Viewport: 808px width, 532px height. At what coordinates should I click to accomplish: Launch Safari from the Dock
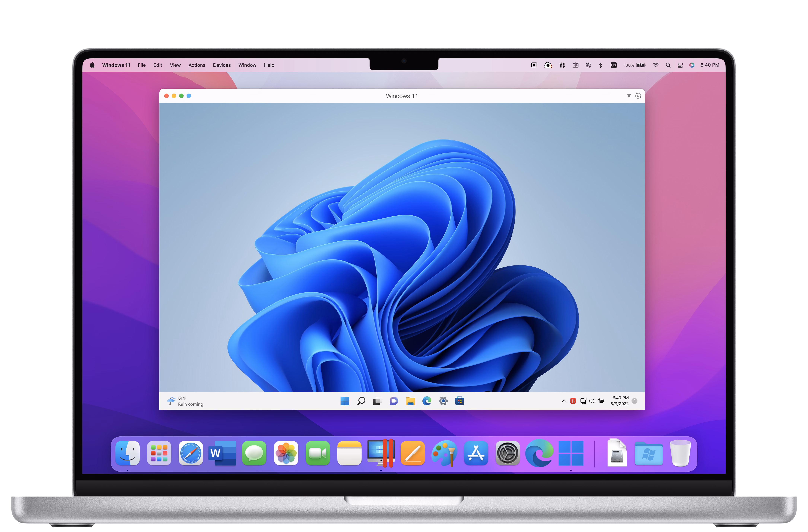[191, 453]
